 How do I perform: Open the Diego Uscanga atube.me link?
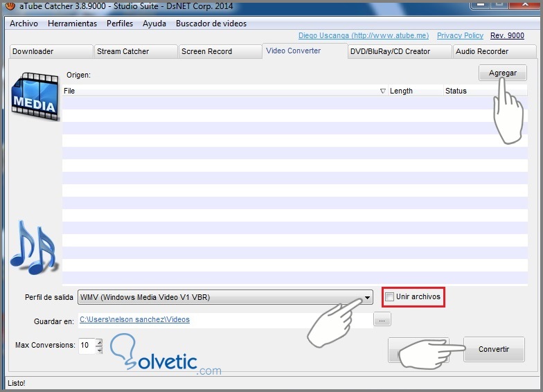point(364,35)
